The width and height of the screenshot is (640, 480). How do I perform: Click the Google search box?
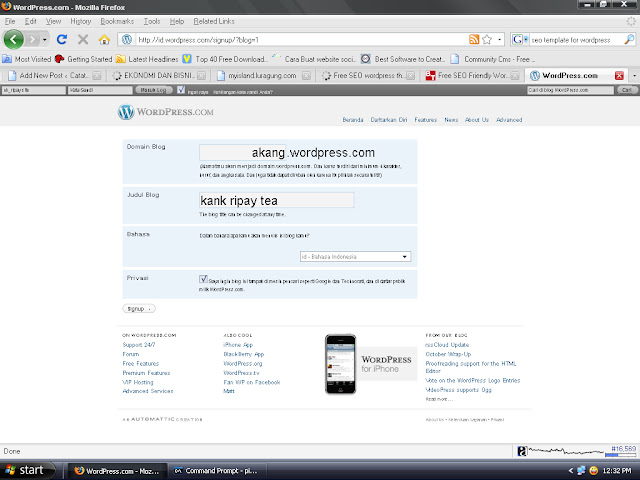pos(576,40)
